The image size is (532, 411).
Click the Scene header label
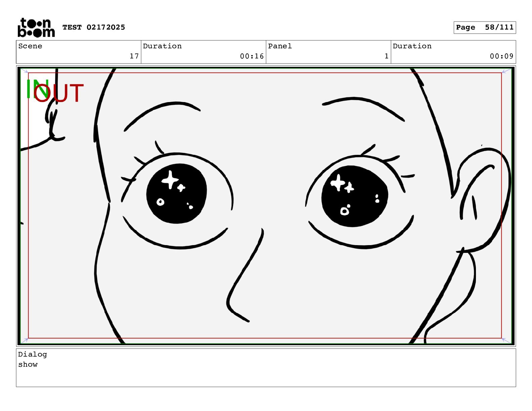click(30, 46)
